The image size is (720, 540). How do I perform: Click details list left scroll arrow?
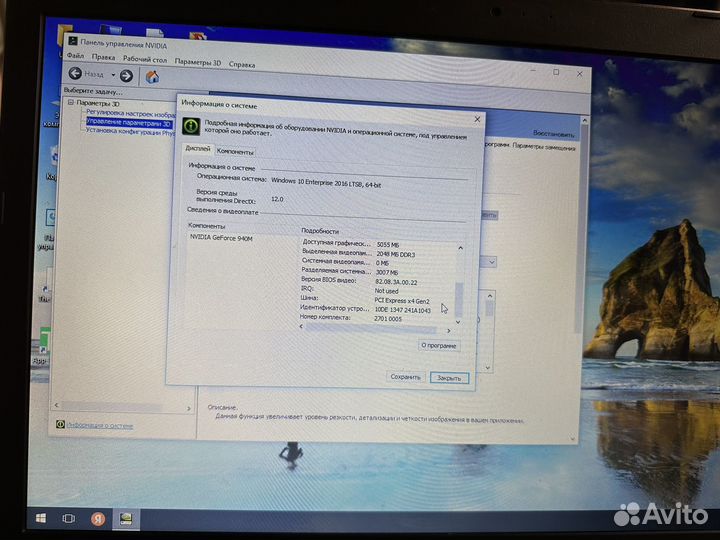click(301, 326)
